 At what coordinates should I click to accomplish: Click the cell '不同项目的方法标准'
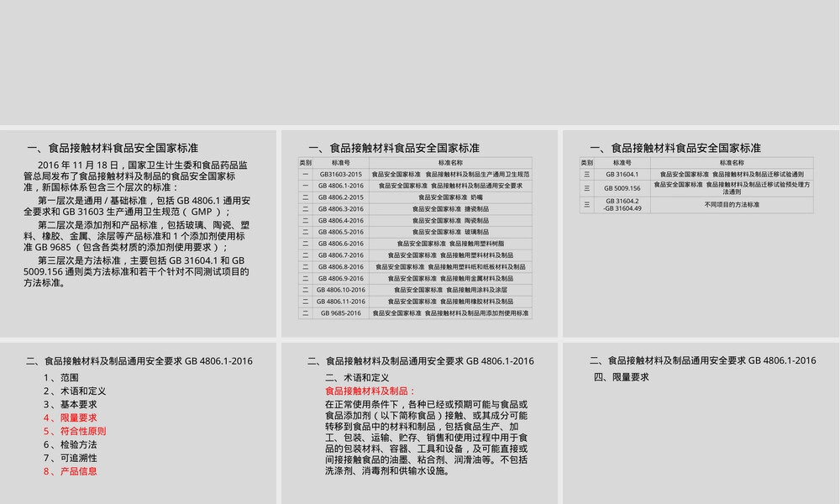click(732, 205)
